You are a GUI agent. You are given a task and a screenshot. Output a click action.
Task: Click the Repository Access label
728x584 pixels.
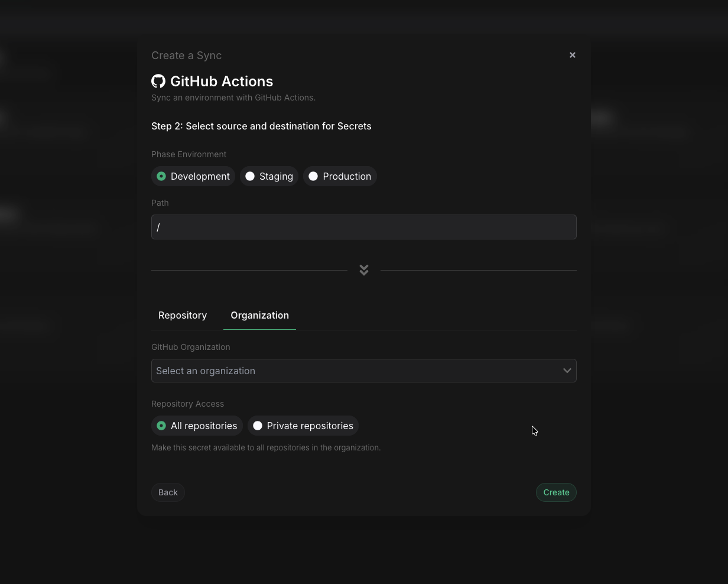(x=187, y=404)
